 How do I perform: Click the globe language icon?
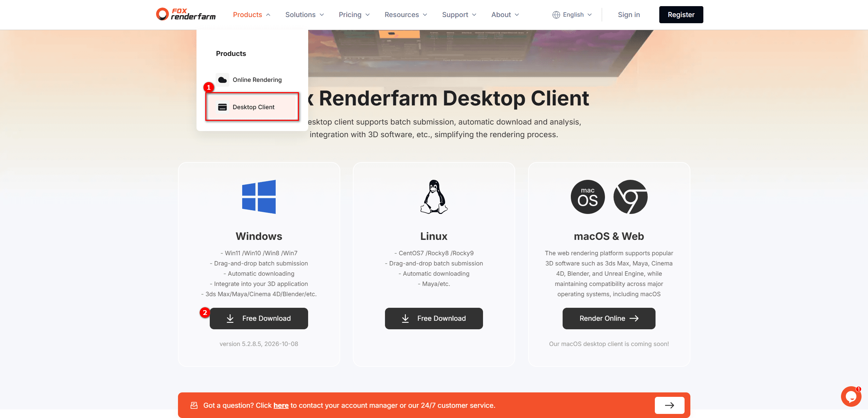(556, 15)
